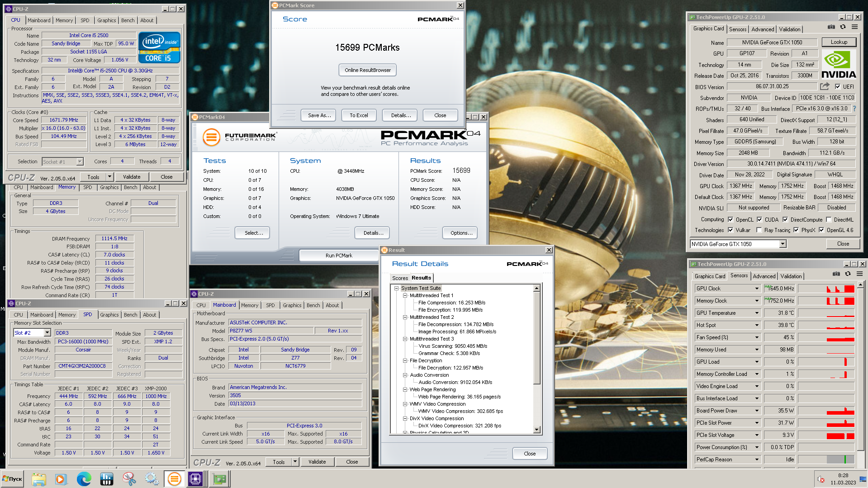Click the refresh icon in GPU-Z Sensors window
Screen dimensions: 868x488
click(848, 274)
